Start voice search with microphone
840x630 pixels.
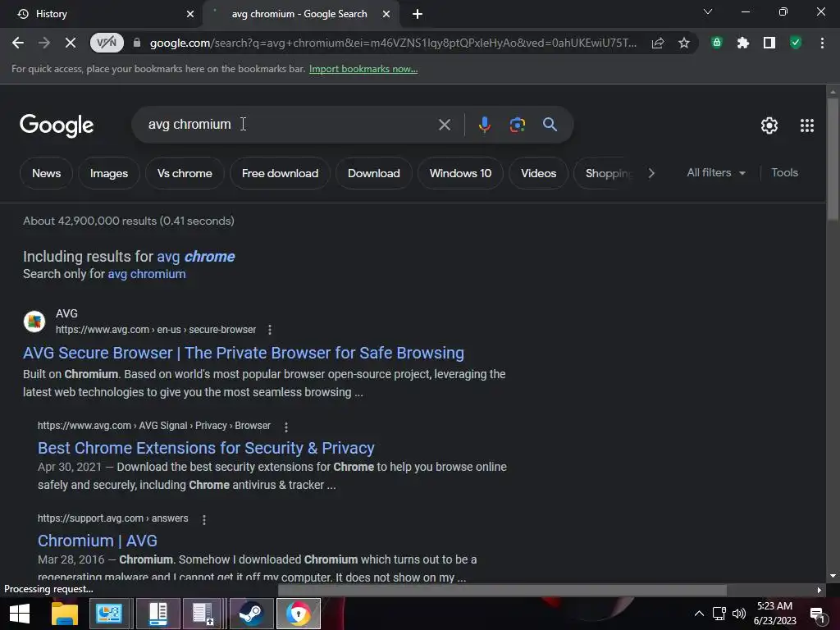(x=484, y=125)
